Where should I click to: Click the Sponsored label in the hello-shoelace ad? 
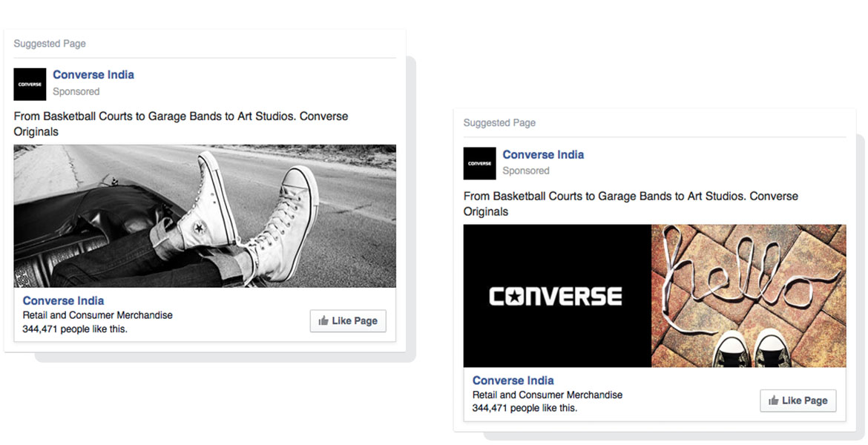tap(526, 171)
